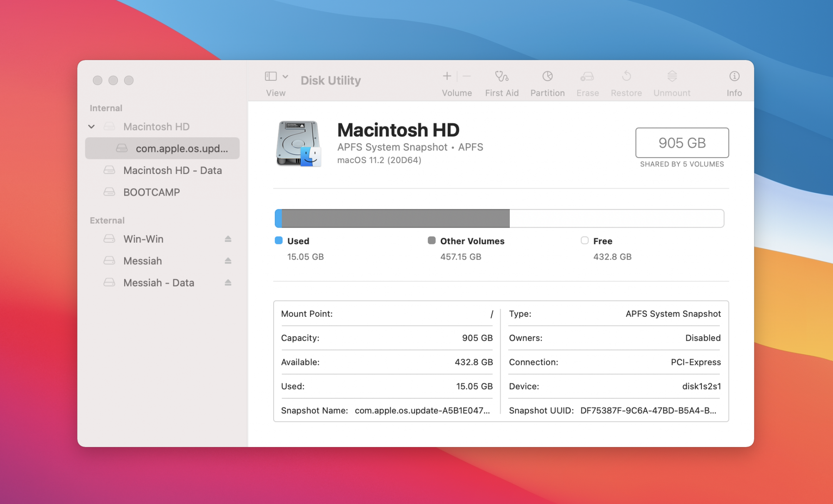Select Macintosh HD container in sidebar
Image resolution: width=833 pixels, height=504 pixels.
(162, 127)
